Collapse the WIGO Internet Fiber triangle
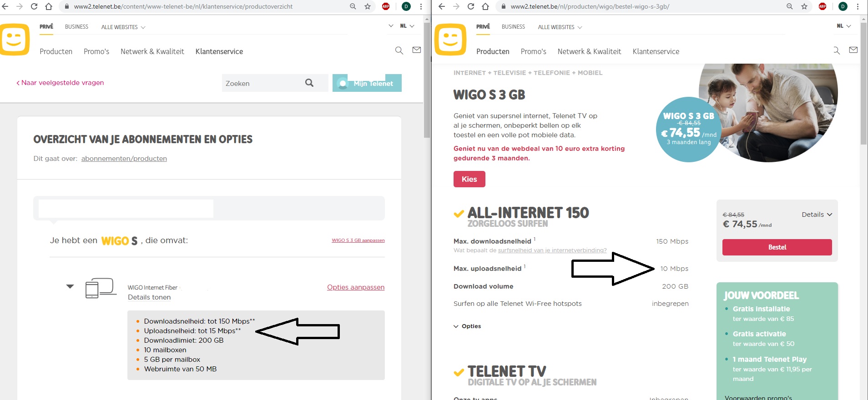Screen dimensions: 868x400 tap(70, 286)
